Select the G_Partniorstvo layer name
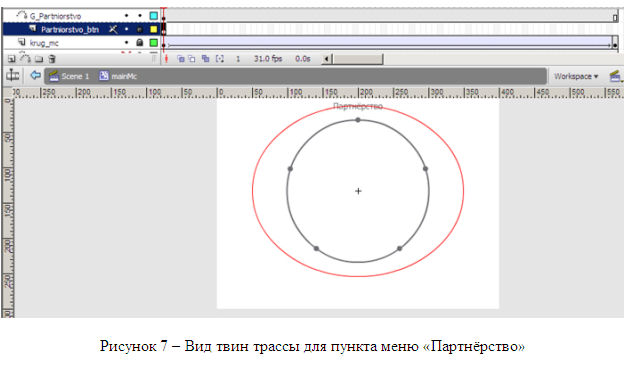This screenshot has height=365, width=628. click(x=55, y=16)
